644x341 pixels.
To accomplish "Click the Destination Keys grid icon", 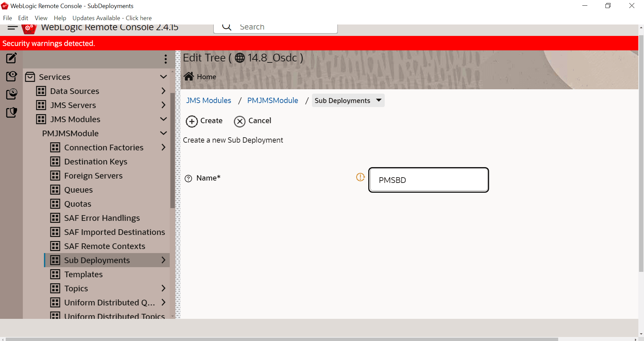I will pos(55,161).
